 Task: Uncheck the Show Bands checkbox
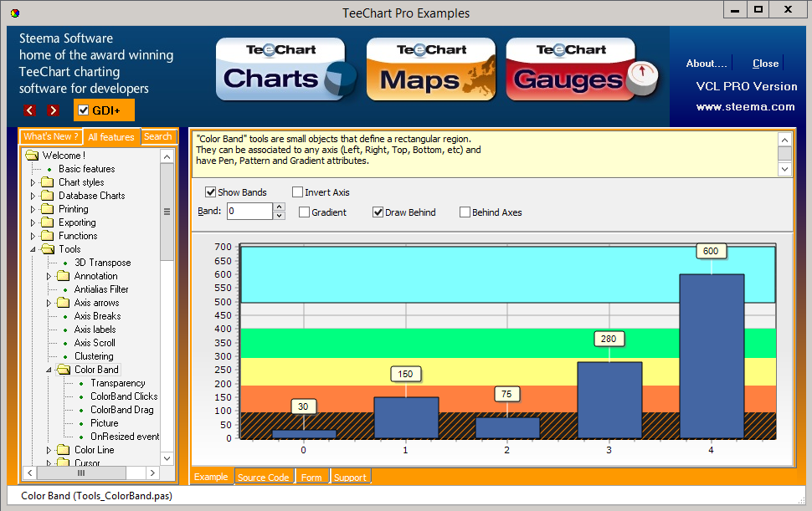point(211,192)
